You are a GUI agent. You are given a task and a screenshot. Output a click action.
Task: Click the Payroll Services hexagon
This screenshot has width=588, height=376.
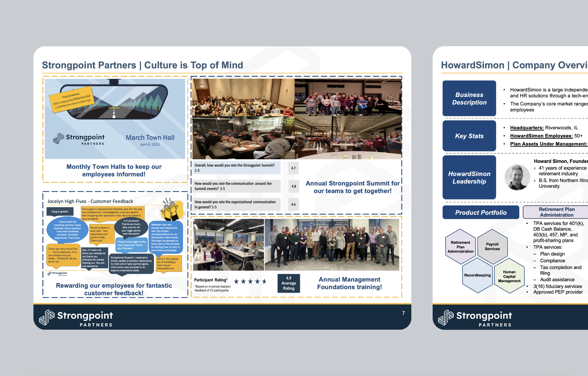492,247
